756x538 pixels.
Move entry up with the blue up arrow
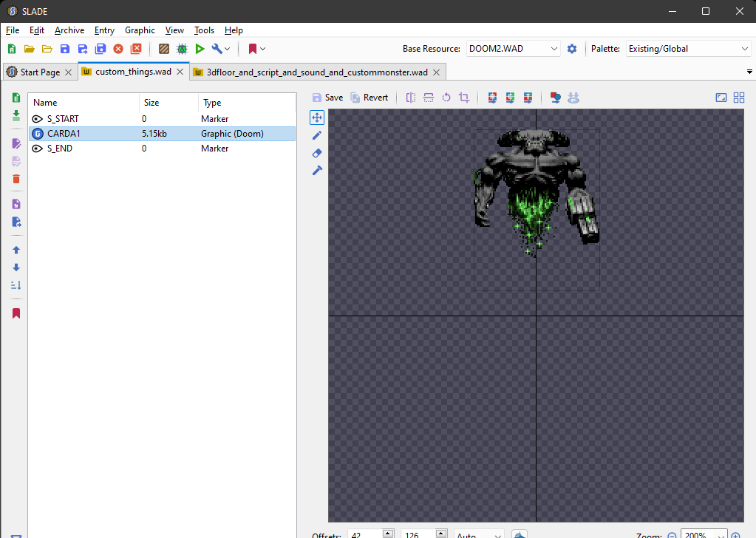(16, 251)
